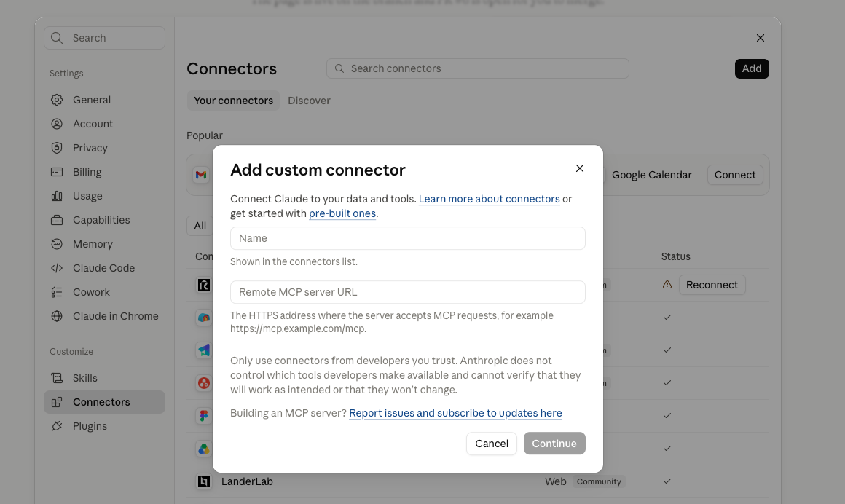Click the Add connector button
845x504 pixels.
[x=752, y=68]
